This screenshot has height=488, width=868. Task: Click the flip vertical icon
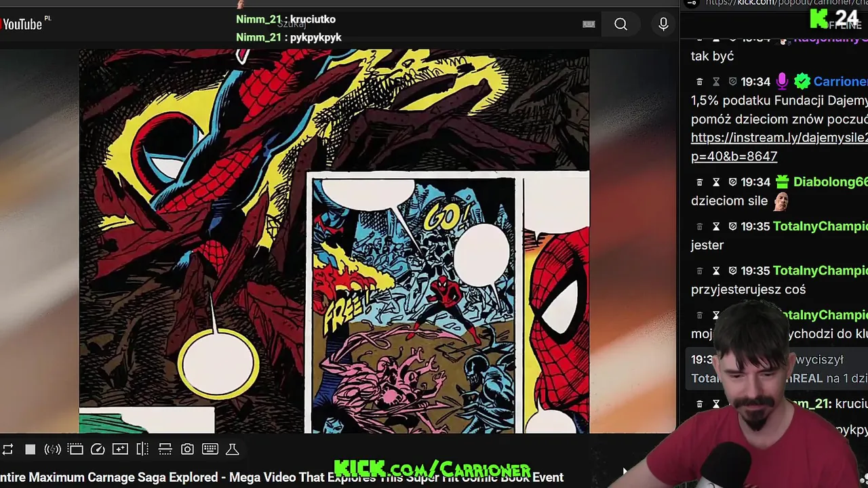click(165, 449)
